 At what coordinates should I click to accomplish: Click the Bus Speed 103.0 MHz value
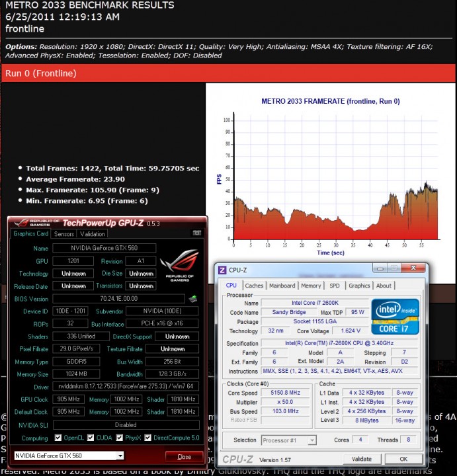[285, 411]
